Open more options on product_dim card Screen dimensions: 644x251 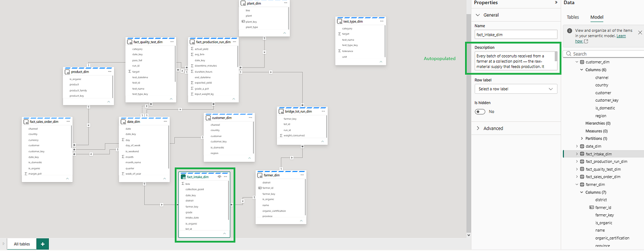pos(109,72)
